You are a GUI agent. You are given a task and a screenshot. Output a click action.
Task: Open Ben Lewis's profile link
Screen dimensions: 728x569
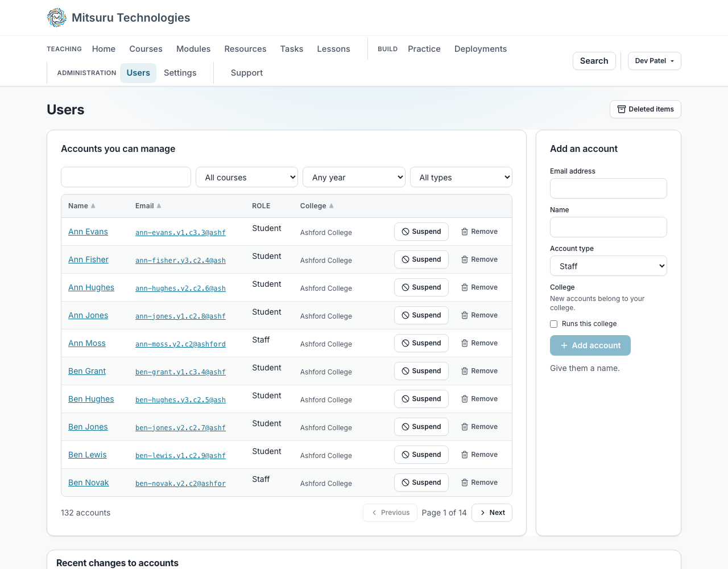88,455
